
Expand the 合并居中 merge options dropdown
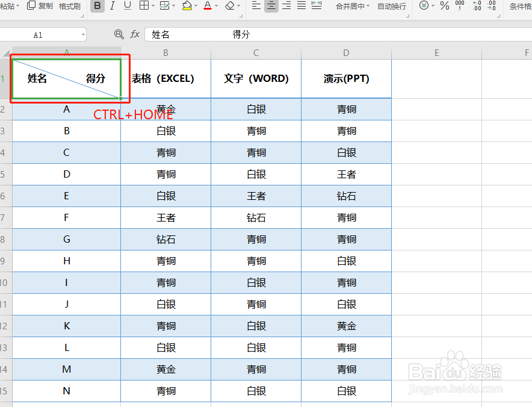368,7
